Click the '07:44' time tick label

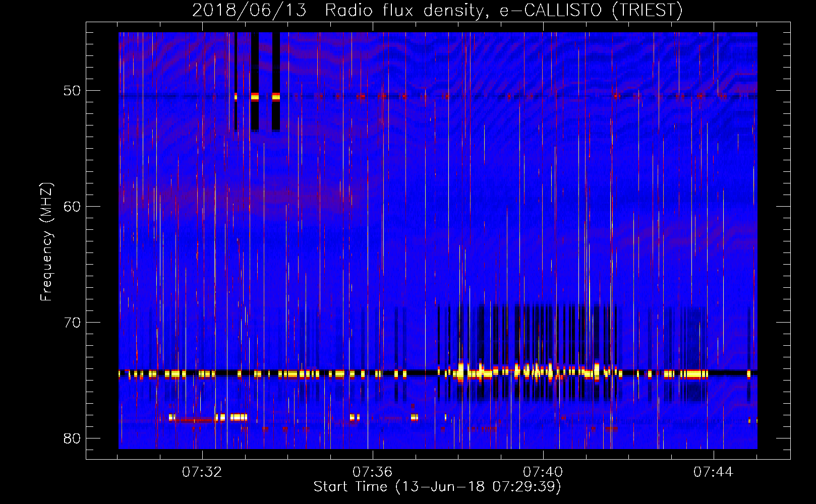tap(713, 472)
